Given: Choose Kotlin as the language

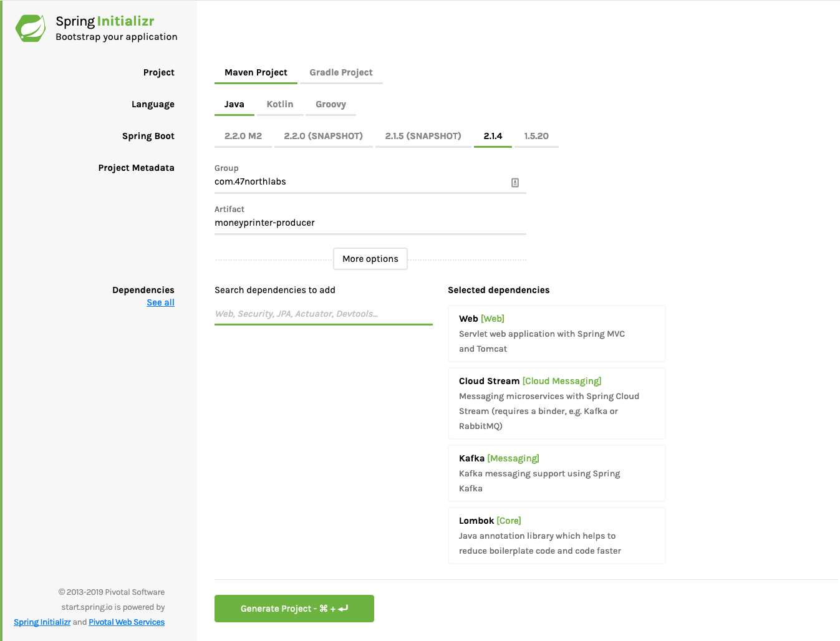Looking at the screenshot, I should click(280, 104).
